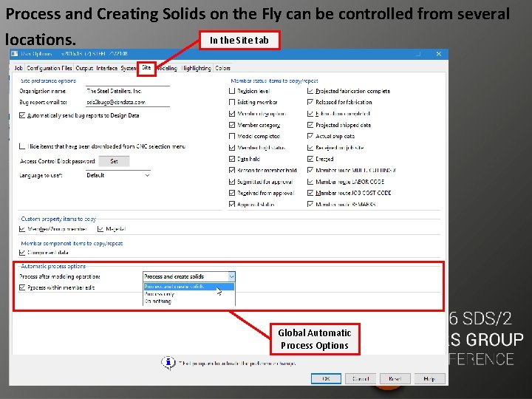Check the Existing member checkbox
Image resolution: width=532 pixels, height=399 pixels.
point(232,102)
